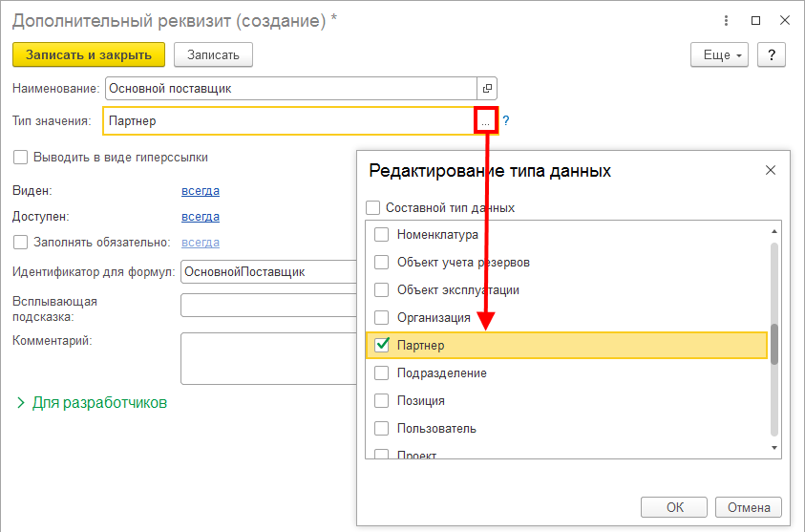Enable Выводить в виде гиперссылки checkbox
The image size is (805, 532).
pos(21,158)
